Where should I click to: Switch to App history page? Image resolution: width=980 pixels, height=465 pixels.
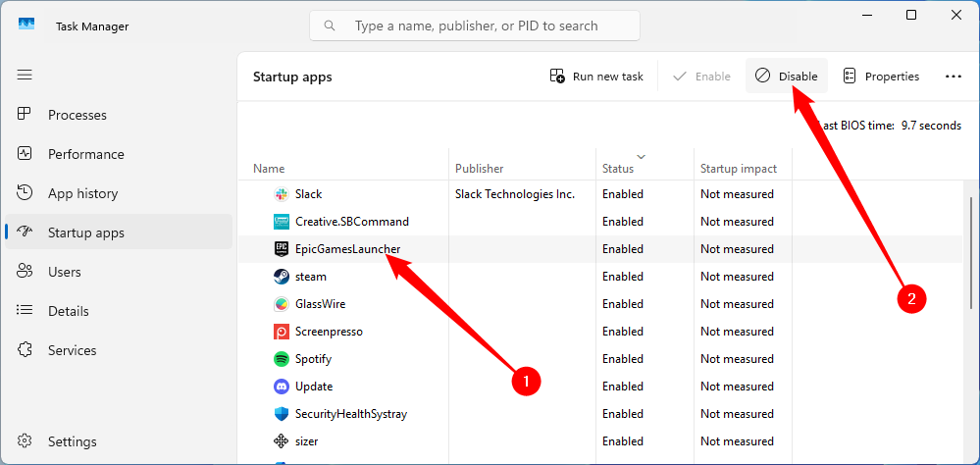(119, 194)
